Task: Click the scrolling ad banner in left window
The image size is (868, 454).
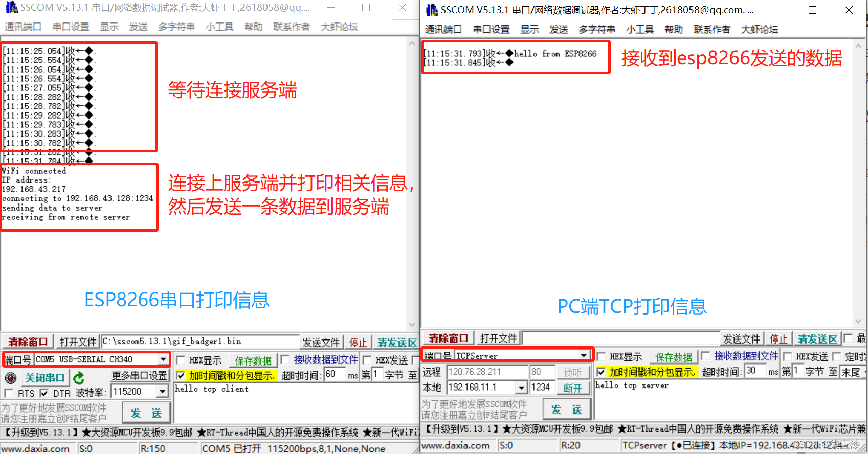Action: (x=210, y=433)
